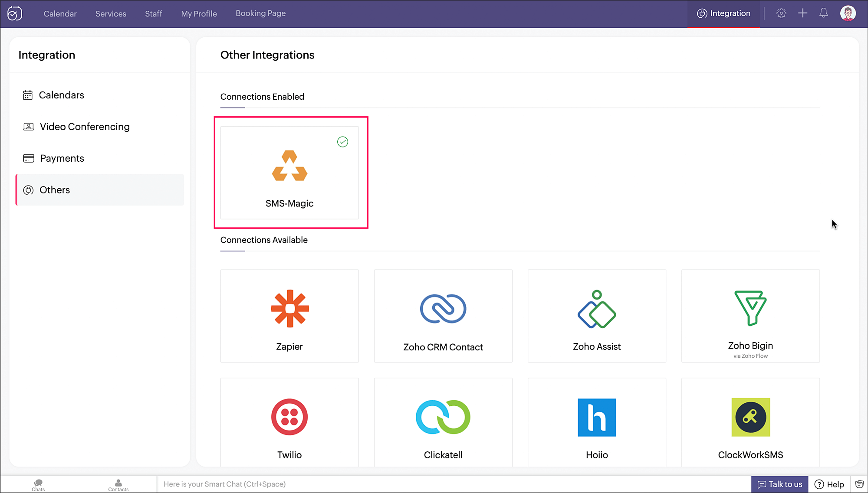Click the Zapier label text

pyautogui.click(x=289, y=346)
